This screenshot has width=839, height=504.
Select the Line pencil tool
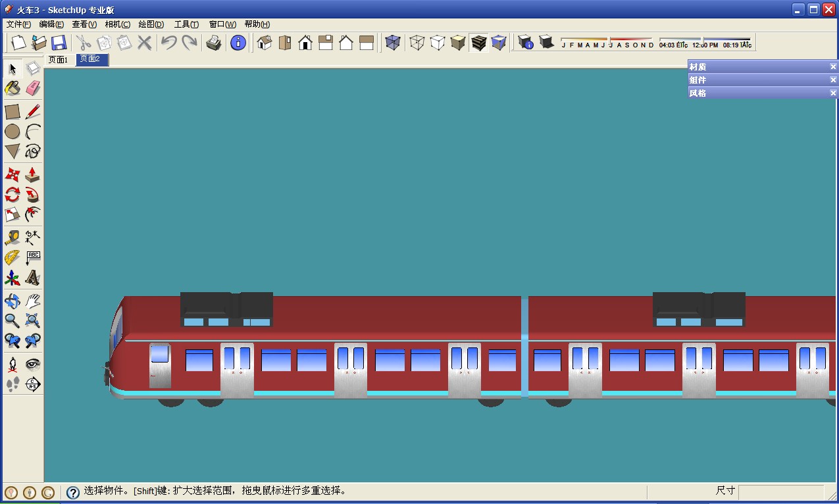tap(33, 112)
